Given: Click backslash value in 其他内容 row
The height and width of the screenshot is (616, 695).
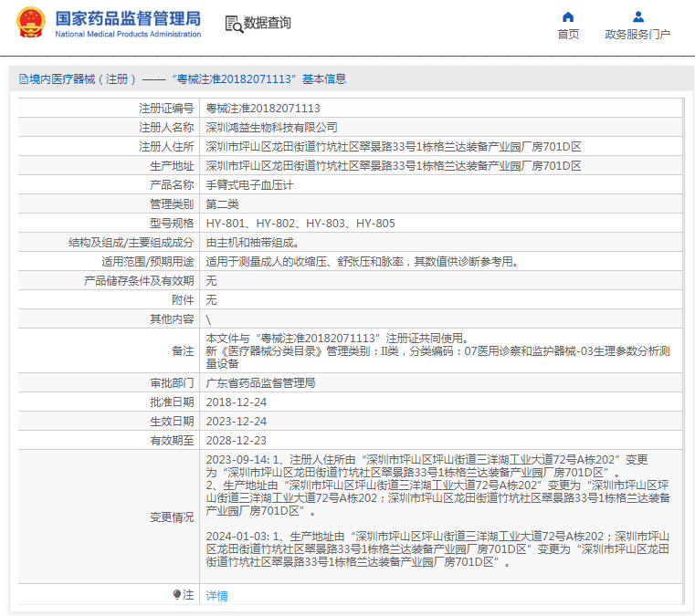Looking at the screenshot, I should point(208,319).
